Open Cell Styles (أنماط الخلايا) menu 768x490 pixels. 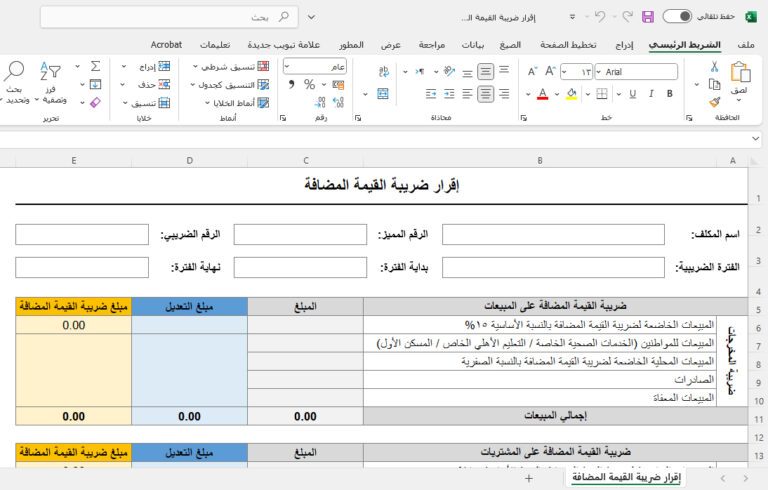pyautogui.click(x=237, y=103)
